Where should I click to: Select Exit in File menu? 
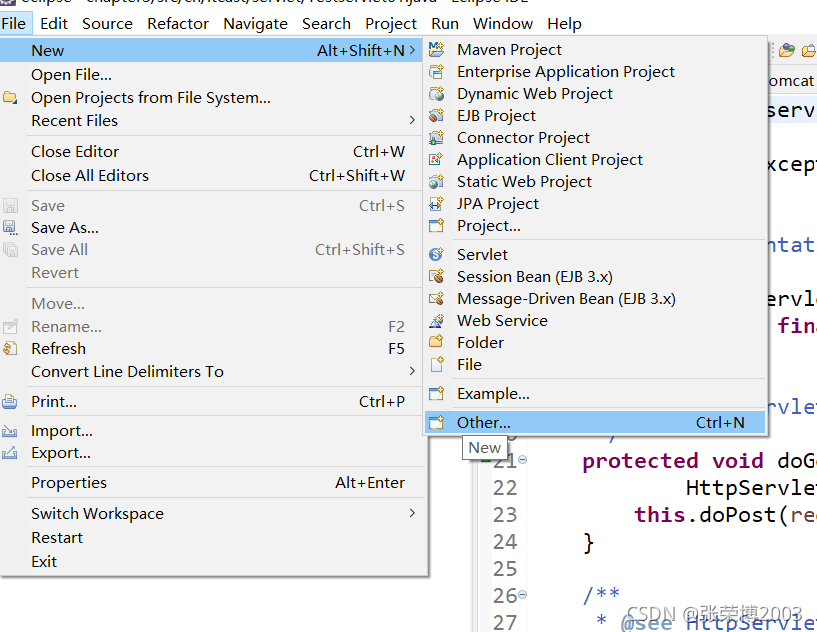211,562
